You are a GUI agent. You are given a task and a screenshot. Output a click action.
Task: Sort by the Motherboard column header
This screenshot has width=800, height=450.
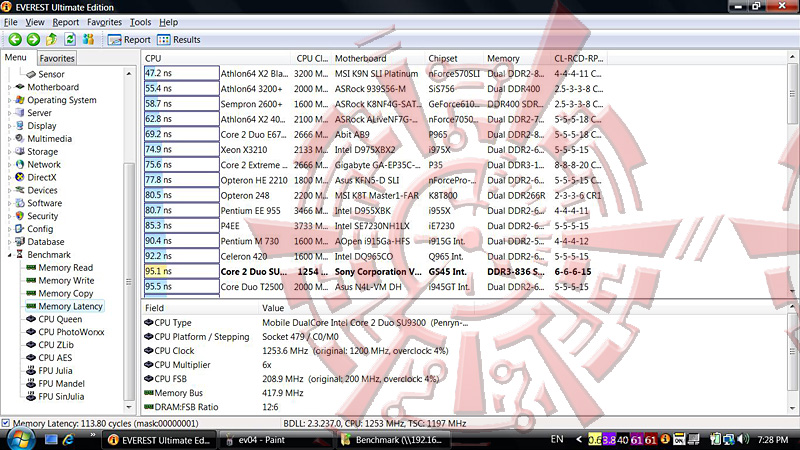click(x=378, y=58)
